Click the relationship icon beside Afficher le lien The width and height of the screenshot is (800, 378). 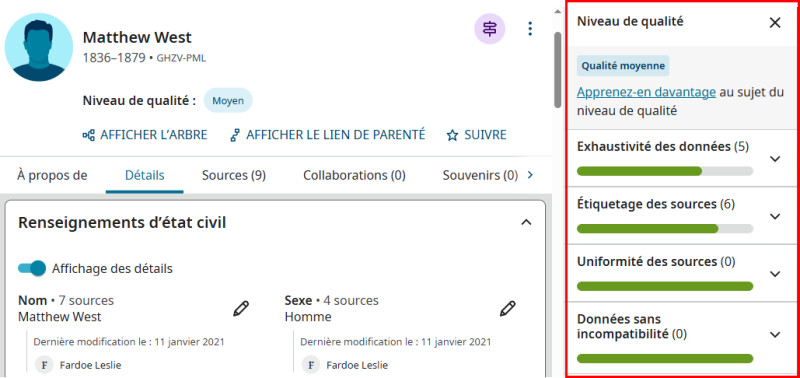(235, 135)
